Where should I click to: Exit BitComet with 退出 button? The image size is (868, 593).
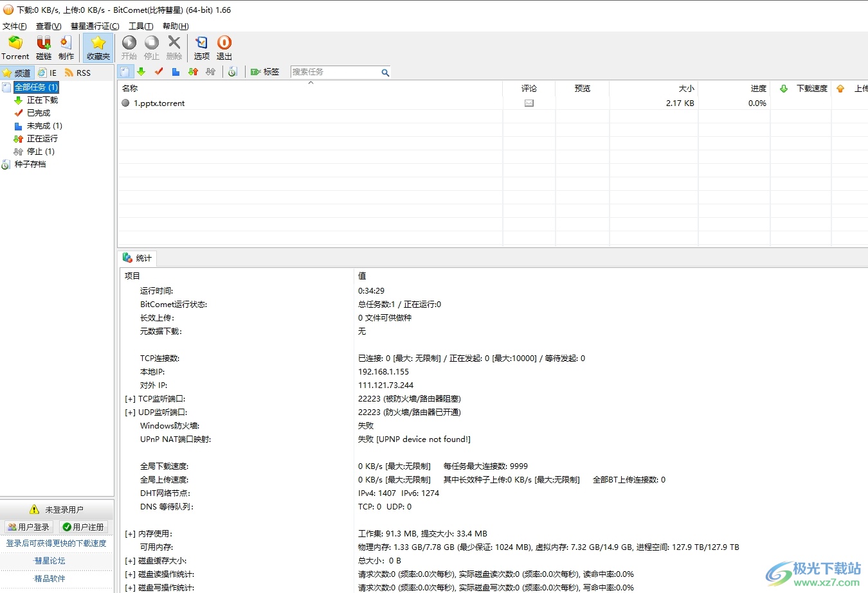click(x=224, y=48)
